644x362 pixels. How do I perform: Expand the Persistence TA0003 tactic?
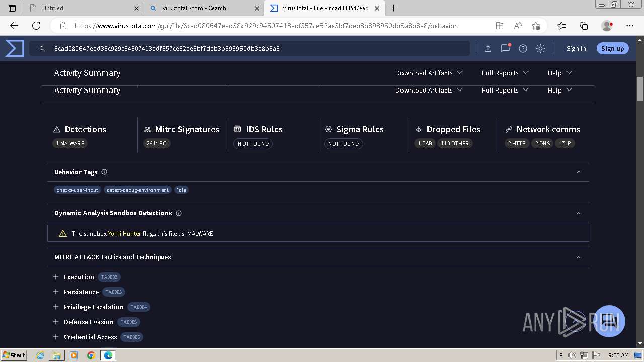click(x=56, y=292)
